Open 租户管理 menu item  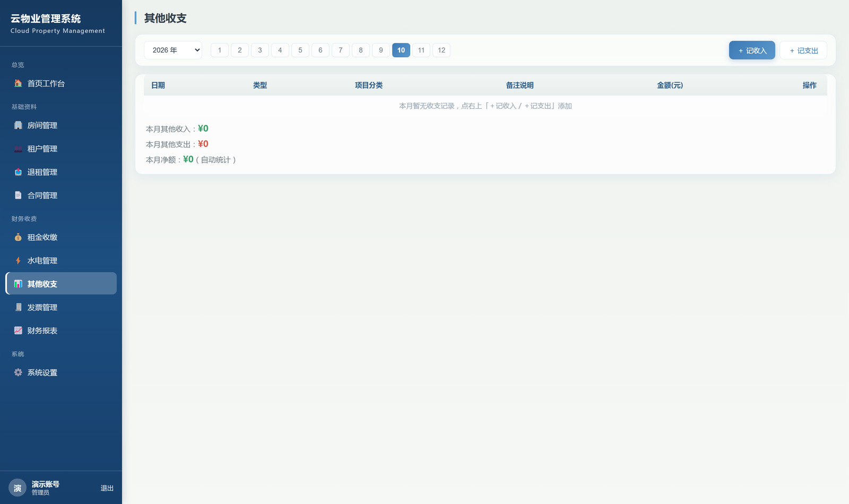click(61, 149)
